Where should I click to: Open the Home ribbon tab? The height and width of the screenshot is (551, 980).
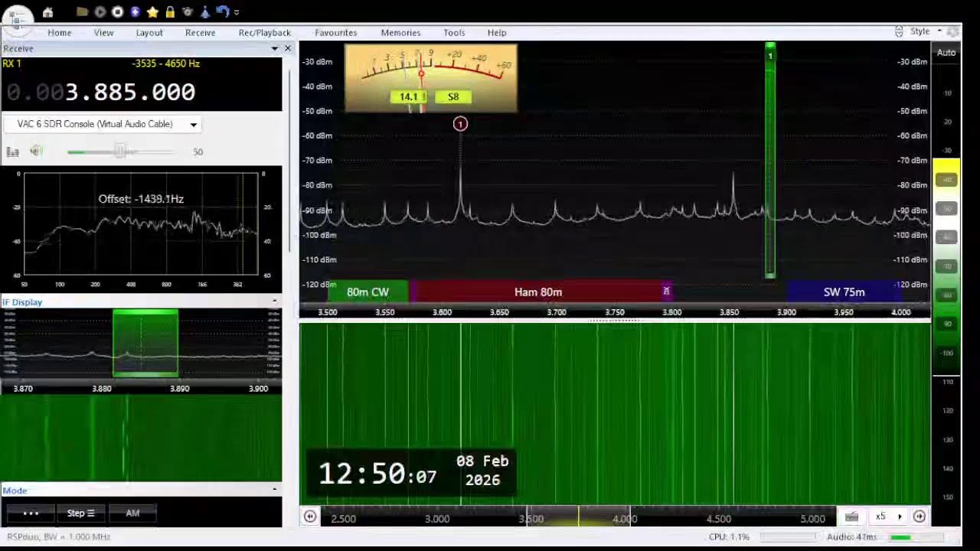coord(59,33)
